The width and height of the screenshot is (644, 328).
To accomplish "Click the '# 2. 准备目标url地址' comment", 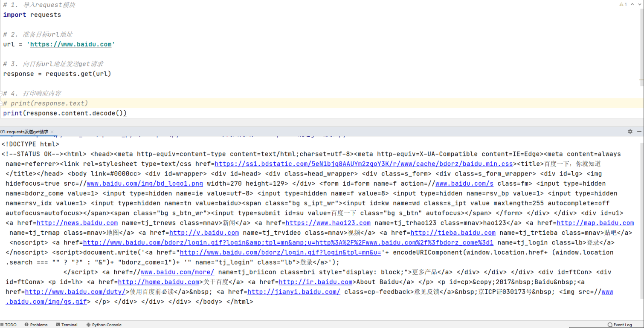I will pos(38,35).
